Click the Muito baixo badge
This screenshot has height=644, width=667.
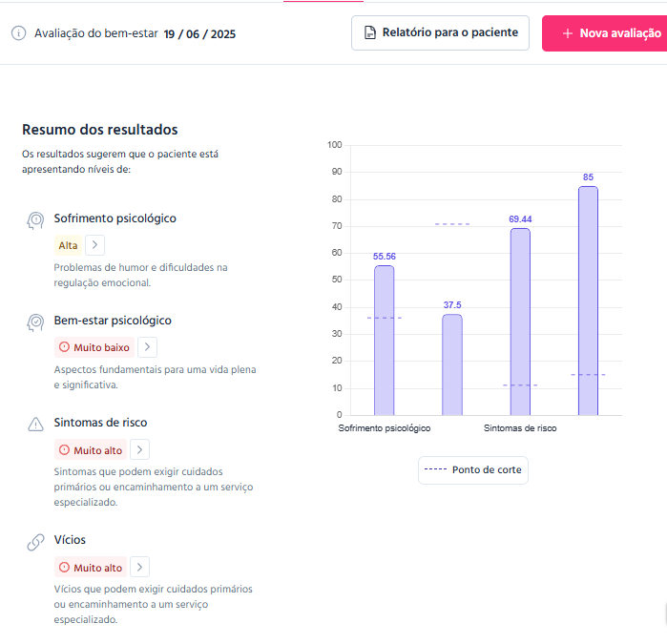point(94,347)
